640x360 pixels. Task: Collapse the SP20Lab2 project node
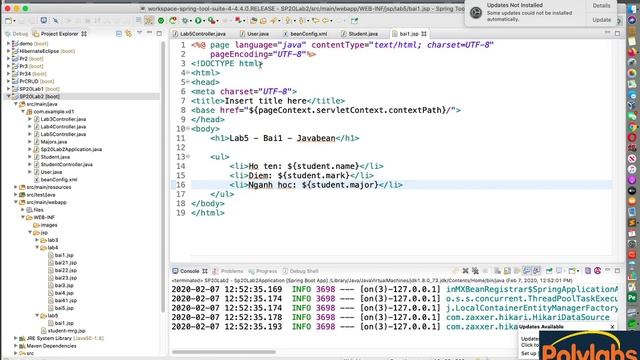(x=8, y=96)
